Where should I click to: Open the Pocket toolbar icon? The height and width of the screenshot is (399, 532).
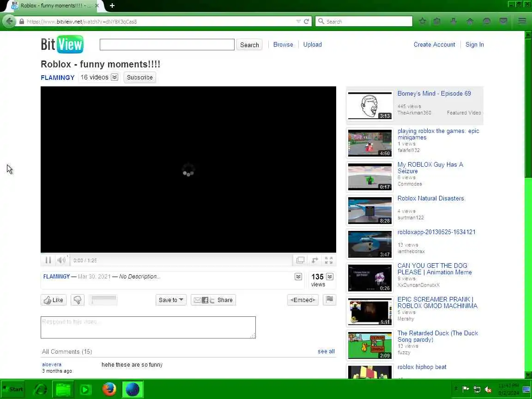(x=503, y=21)
